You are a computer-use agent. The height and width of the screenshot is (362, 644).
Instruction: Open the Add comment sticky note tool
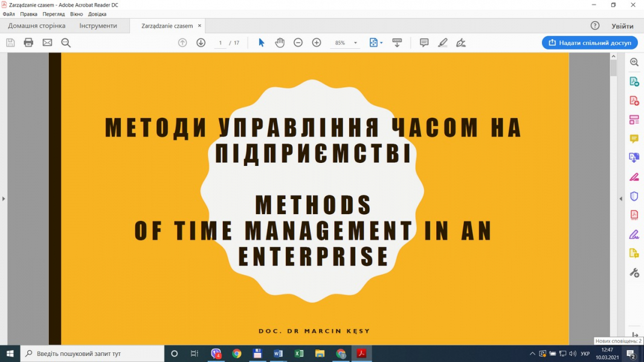(424, 43)
